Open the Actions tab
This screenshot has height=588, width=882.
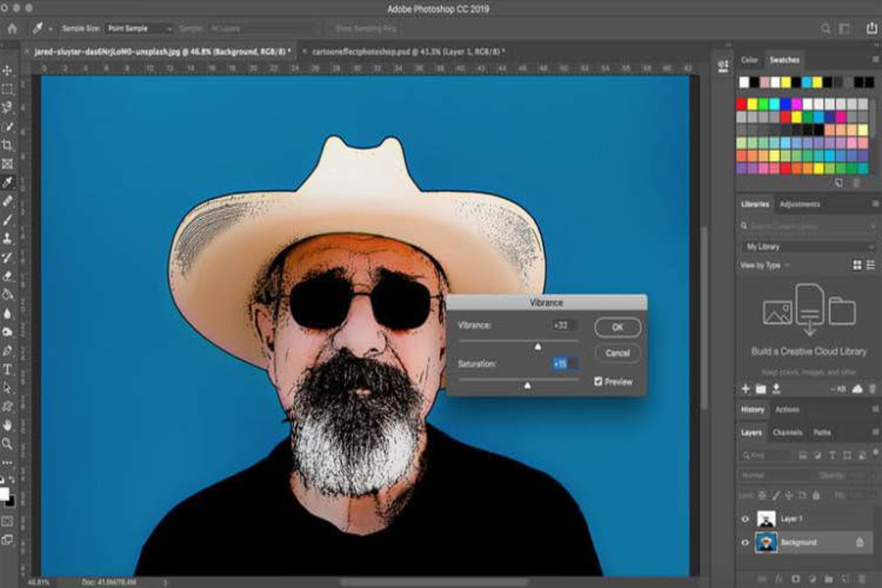tap(787, 409)
